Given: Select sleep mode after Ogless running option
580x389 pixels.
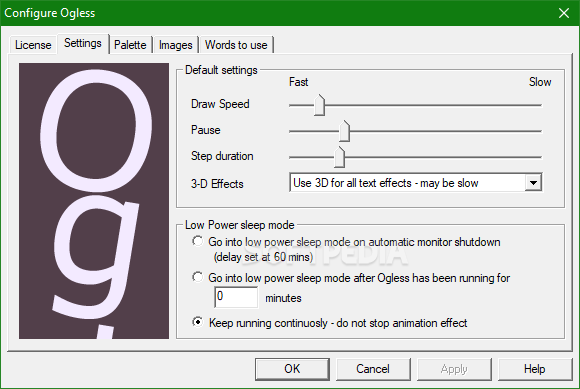Looking at the screenshot, I should pyautogui.click(x=198, y=277).
